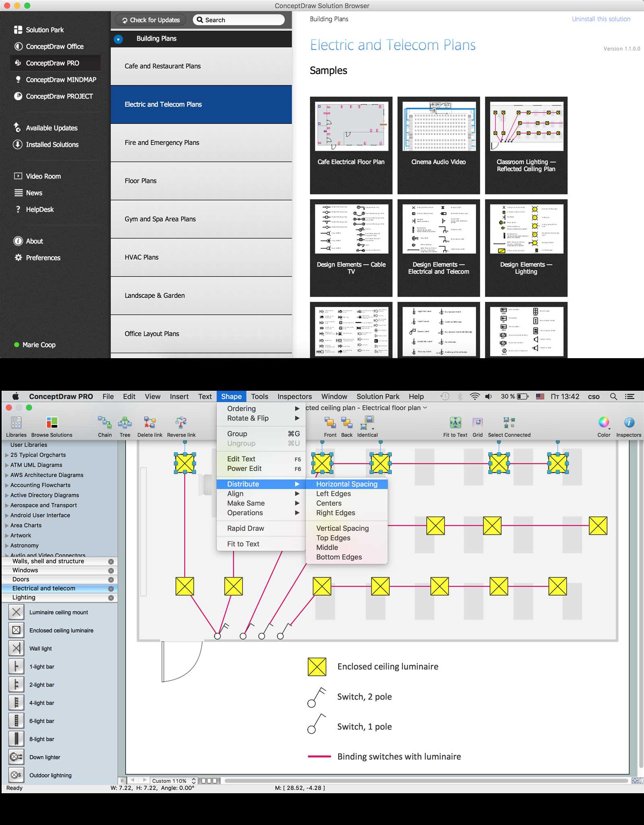Click the Delete link tool
This screenshot has height=825, width=644.
150,423
